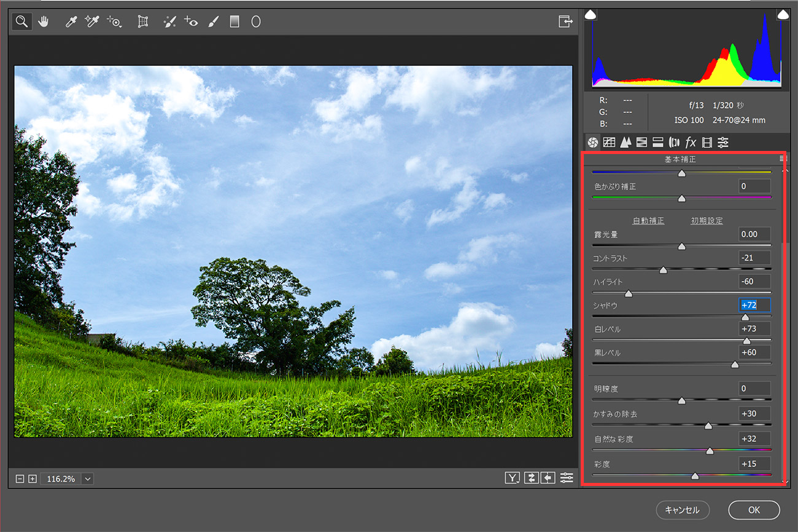The image size is (798, 532).
Task: Click the コントラスト value field showing -21
Action: tap(754, 258)
